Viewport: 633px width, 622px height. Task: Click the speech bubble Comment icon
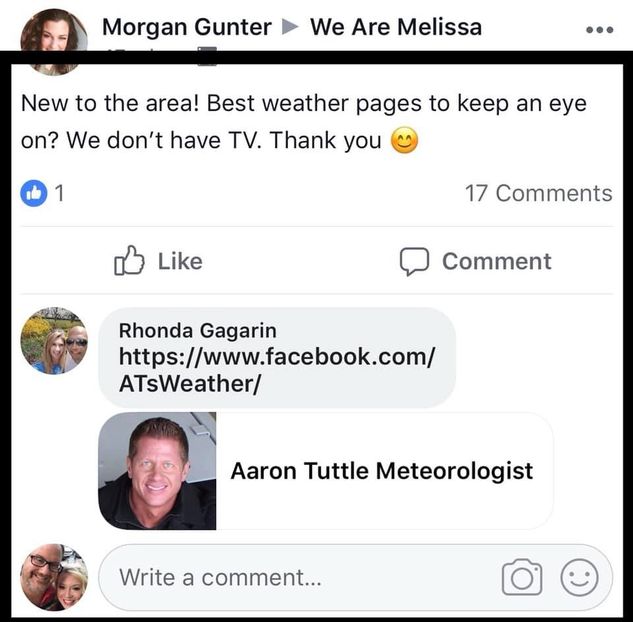coord(414,261)
